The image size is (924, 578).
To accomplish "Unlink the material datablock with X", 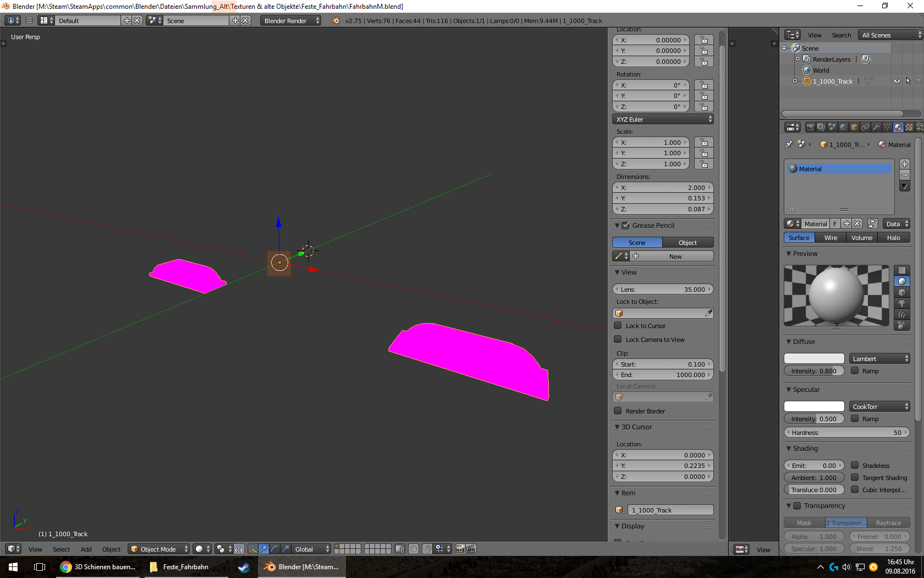I will [857, 223].
